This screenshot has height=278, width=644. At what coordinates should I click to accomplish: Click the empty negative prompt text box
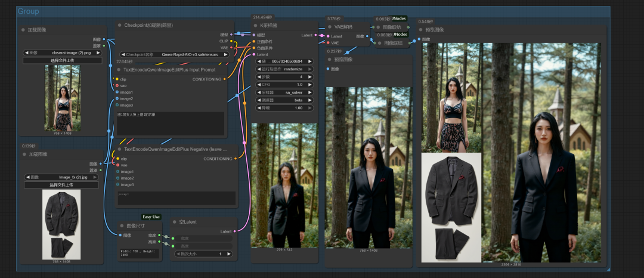(x=177, y=198)
